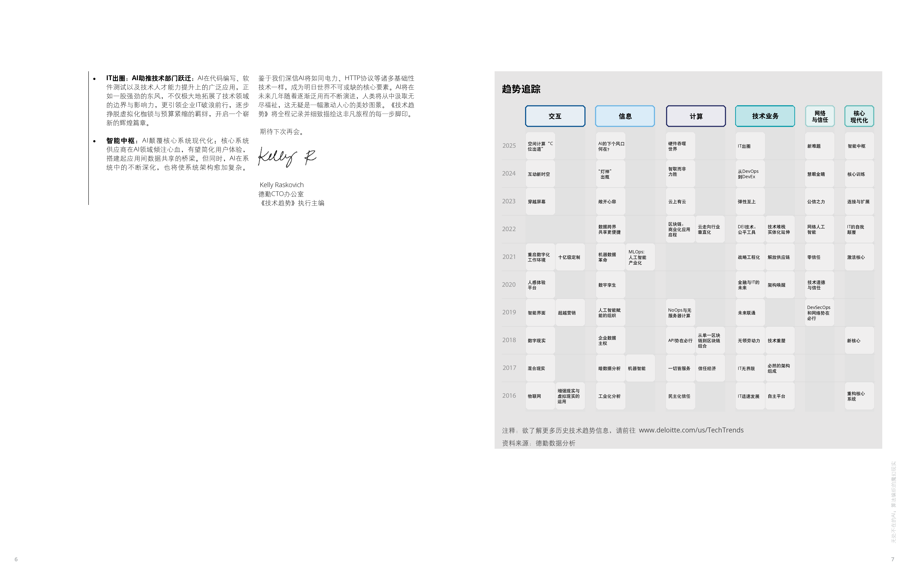Select the 新核心 cell
This screenshot has height=588, width=909.
click(859, 340)
